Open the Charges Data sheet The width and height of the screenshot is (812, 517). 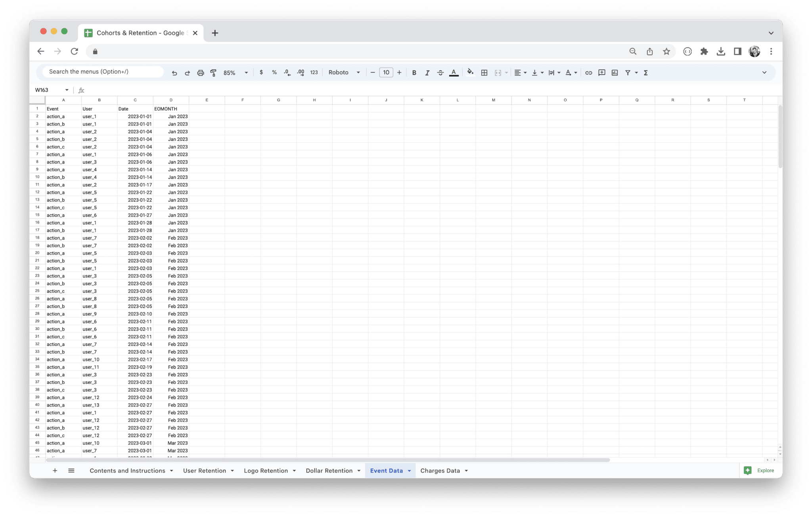point(440,471)
